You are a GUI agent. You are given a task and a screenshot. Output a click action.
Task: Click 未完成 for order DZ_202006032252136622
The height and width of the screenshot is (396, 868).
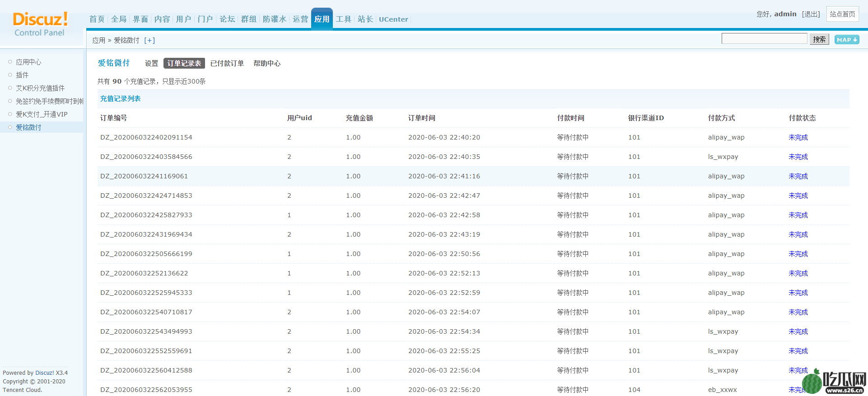(x=798, y=273)
